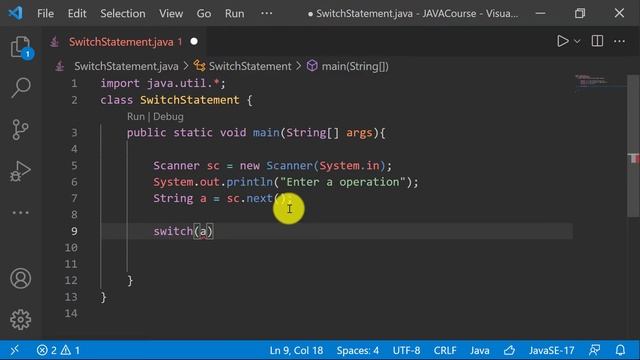
Task: Open the Manage settings gear
Action: (x=20, y=320)
